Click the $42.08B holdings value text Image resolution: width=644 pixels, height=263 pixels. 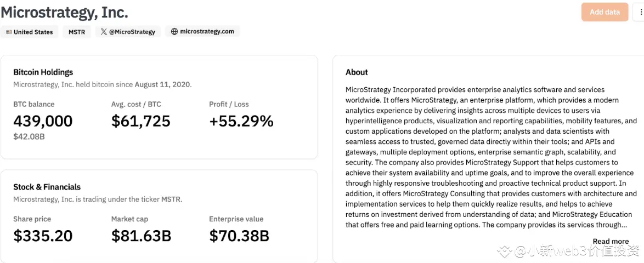(29, 136)
